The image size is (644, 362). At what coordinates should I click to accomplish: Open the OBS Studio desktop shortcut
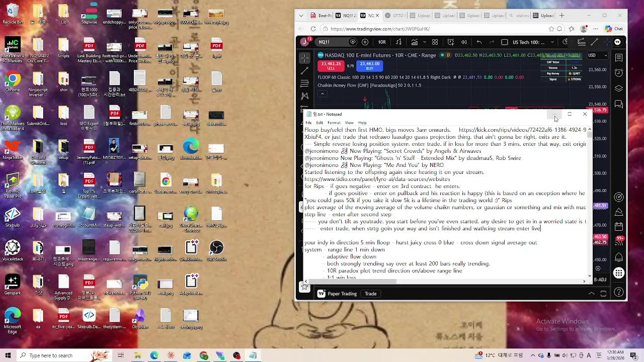click(216, 251)
